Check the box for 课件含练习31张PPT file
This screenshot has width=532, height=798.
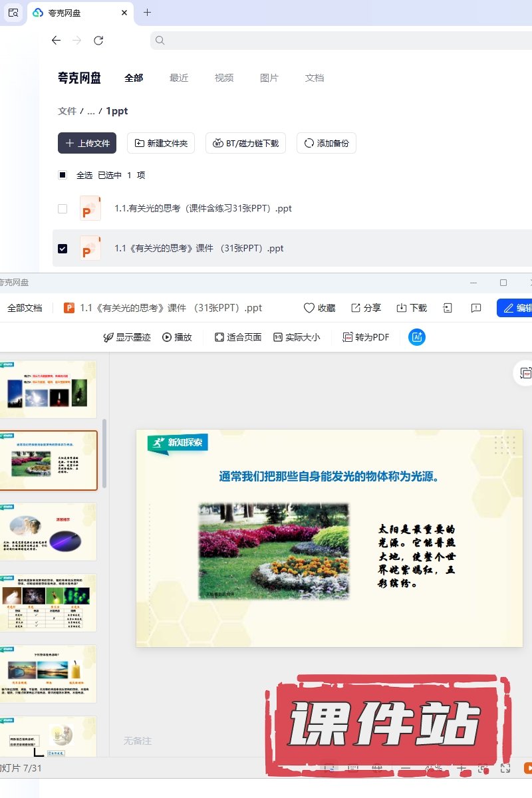(63, 209)
